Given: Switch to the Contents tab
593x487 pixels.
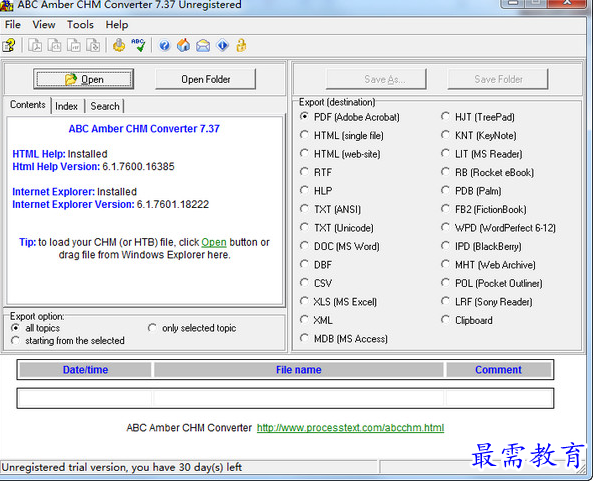Looking at the screenshot, I should [x=28, y=105].
